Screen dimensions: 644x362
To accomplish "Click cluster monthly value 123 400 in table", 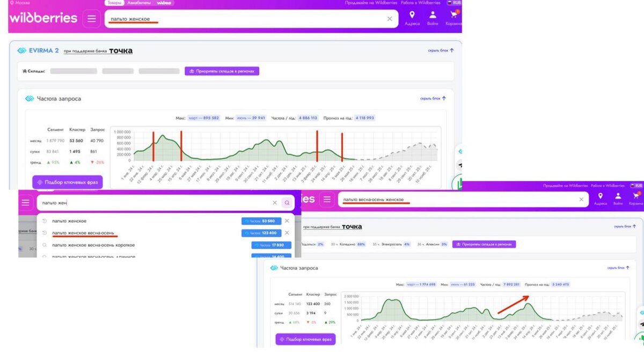I will point(313,304).
